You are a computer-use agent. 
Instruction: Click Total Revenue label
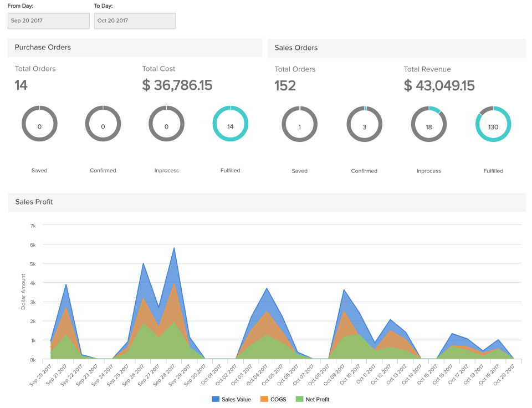[427, 69]
